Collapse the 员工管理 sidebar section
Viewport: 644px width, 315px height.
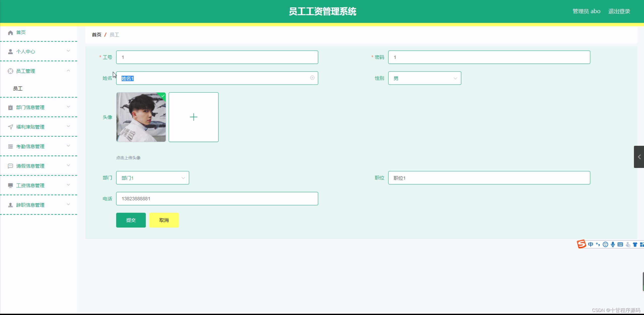68,71
